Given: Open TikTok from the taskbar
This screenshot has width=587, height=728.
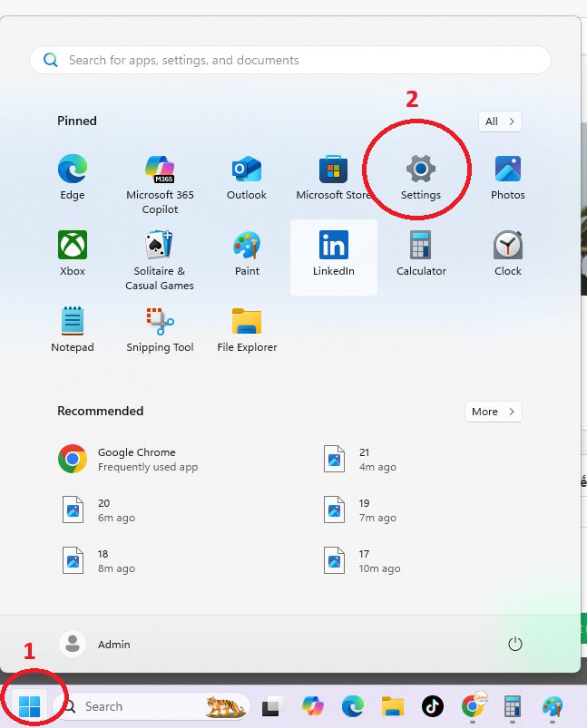Looking at the screenshot, I should 432,706.
